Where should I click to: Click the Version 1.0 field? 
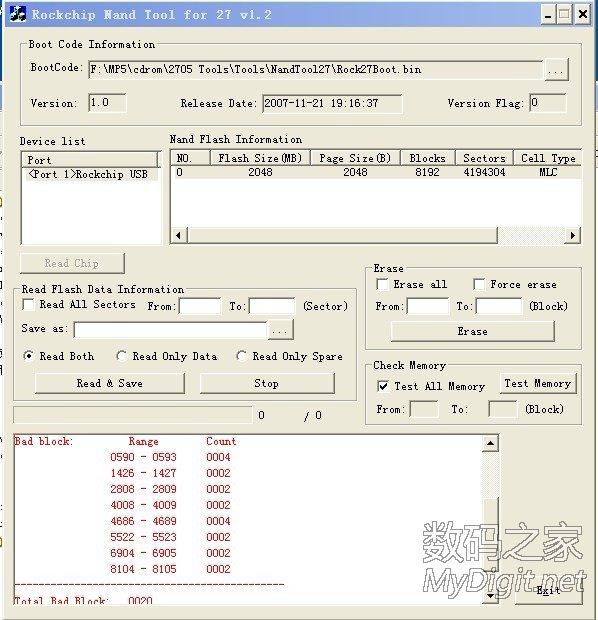(107, 103)
